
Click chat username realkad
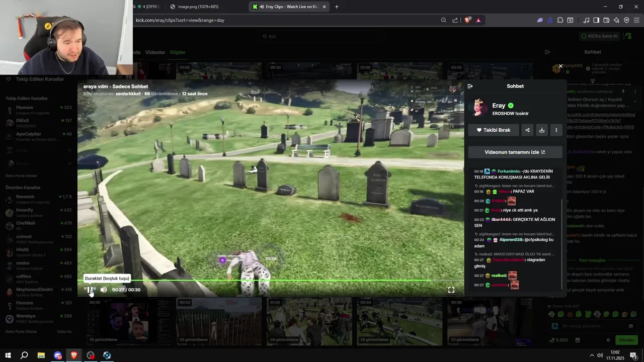coord(499,276)
